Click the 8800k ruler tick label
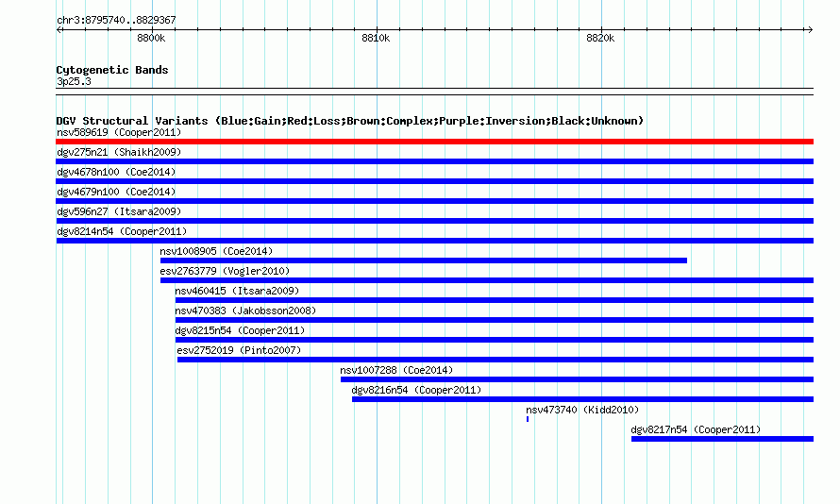Screen dimensions: 840x504 tap(151, 38)
